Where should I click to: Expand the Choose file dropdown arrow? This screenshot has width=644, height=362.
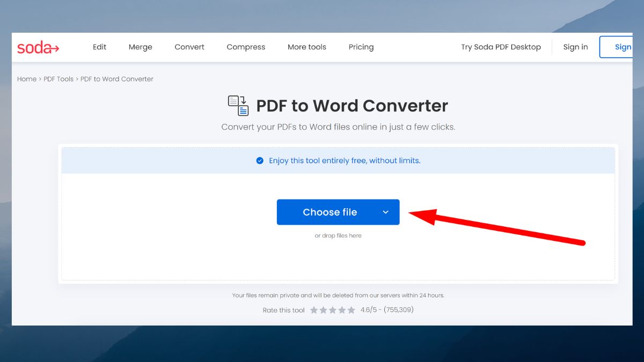pos(385,212)
